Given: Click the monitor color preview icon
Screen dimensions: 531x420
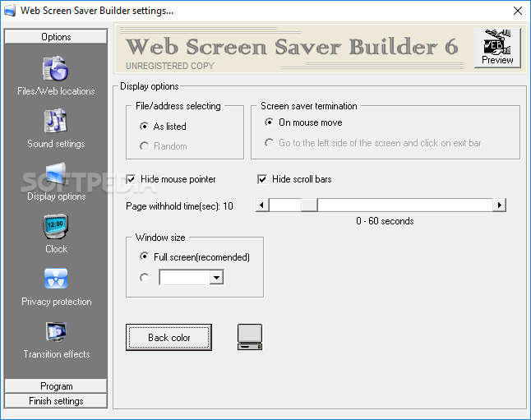Looking at the screenshot, I should [x=250, y=337].
